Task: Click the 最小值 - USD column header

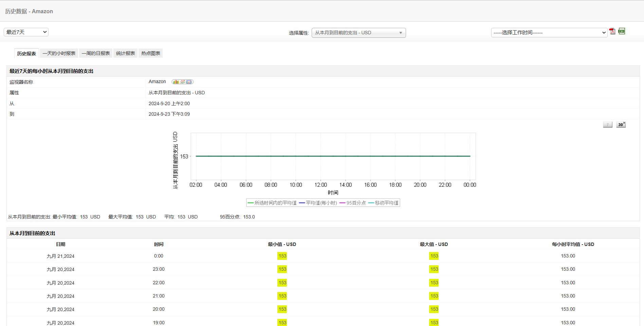Action: tap(282, 244)
